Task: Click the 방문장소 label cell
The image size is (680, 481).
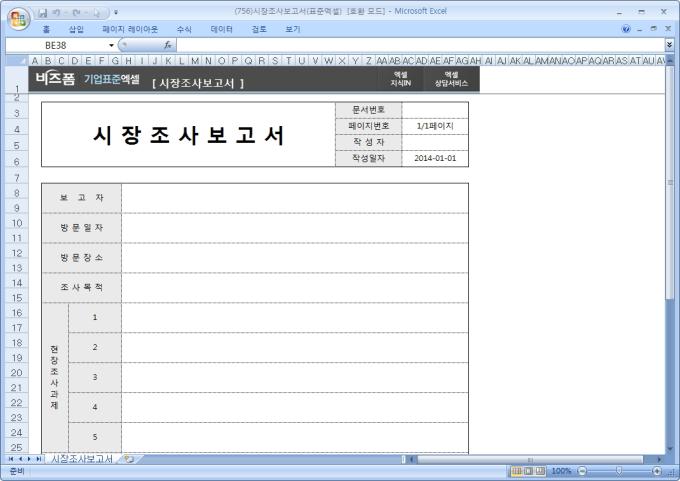Action: click(82, 258)
